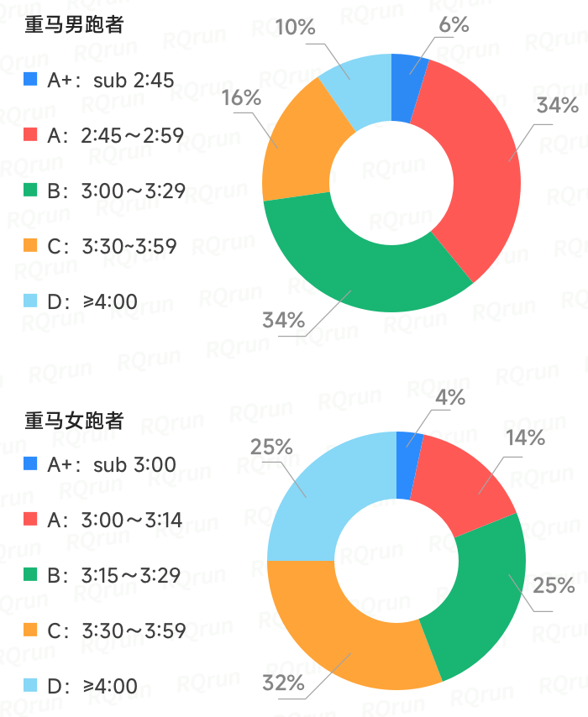Click orange C swatch in men's legend
The image size is (588, 717).
[31, 246]
